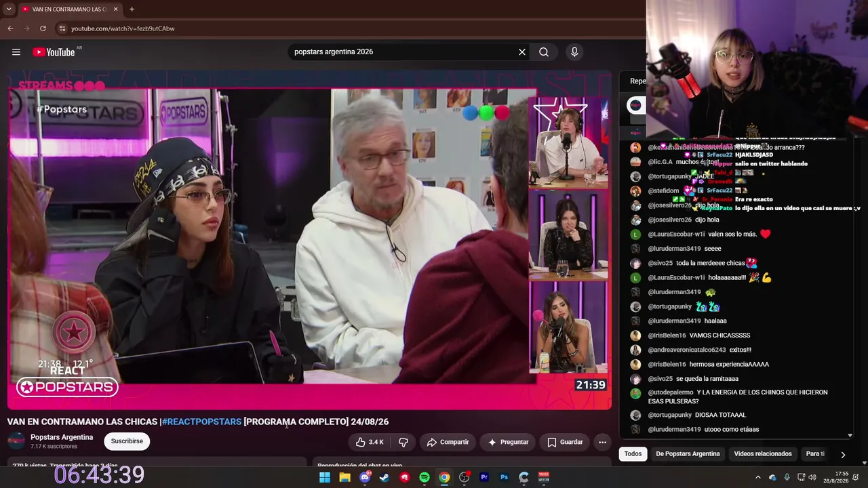Like the video with 3.4 K likes
Viewport: 868px width, 488px height.
point(370,442)
